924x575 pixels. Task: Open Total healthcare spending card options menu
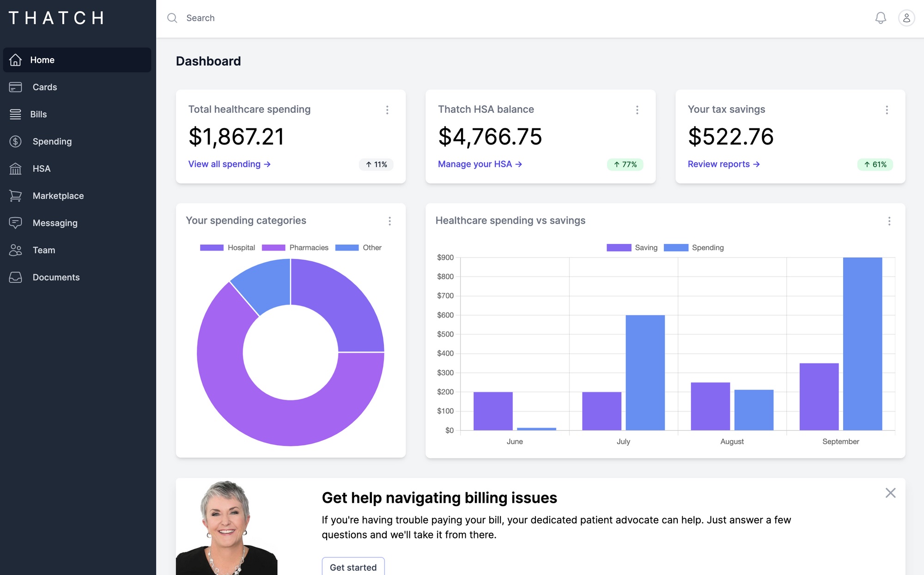pos(387,110)
